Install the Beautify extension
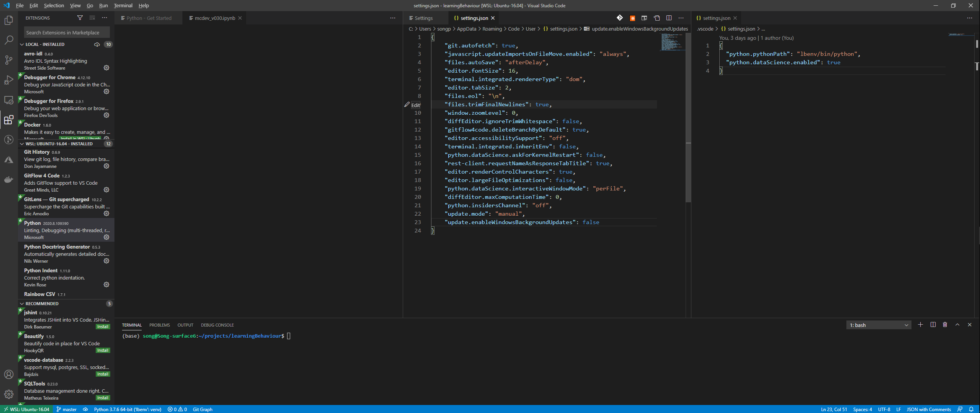 point(103,350)
